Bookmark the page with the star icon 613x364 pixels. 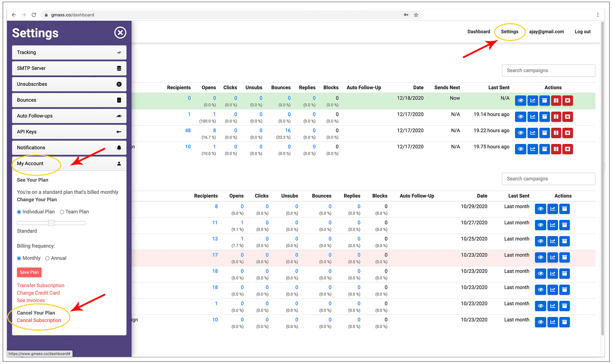[x=416, y=15]
